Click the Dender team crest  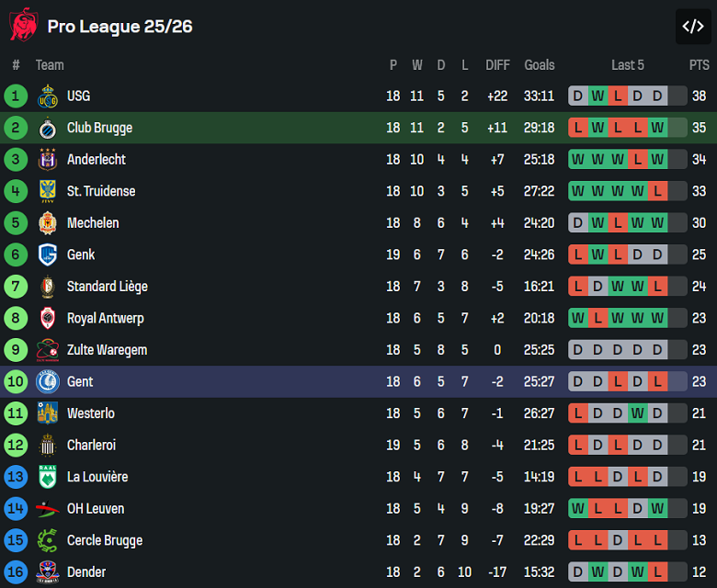(x=48, y=572)
